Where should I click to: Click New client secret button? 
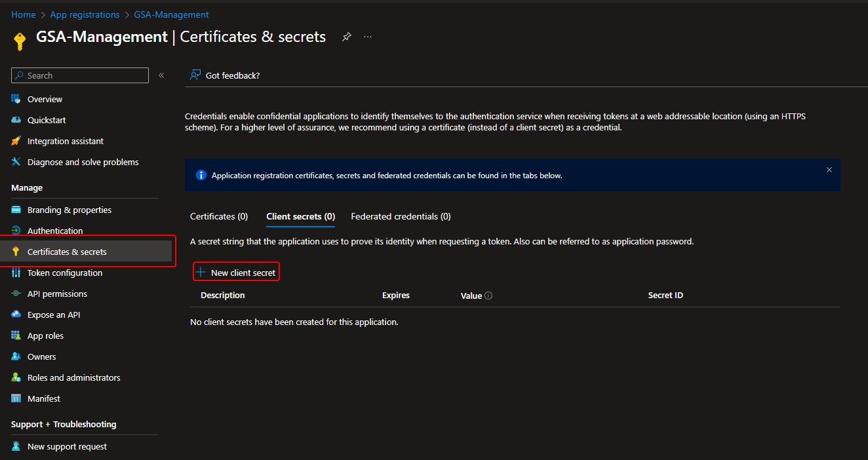tap(237, 273)
